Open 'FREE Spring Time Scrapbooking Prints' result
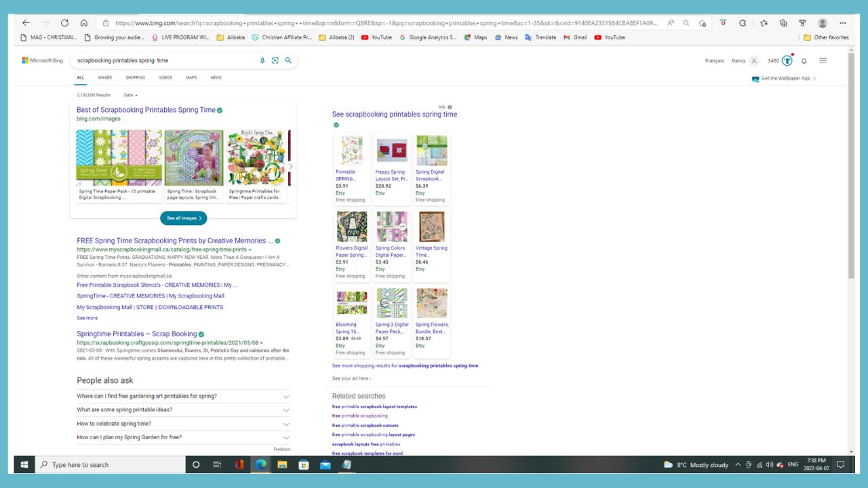This screenshot has width=868, height=488. click(x=175, y=241)
